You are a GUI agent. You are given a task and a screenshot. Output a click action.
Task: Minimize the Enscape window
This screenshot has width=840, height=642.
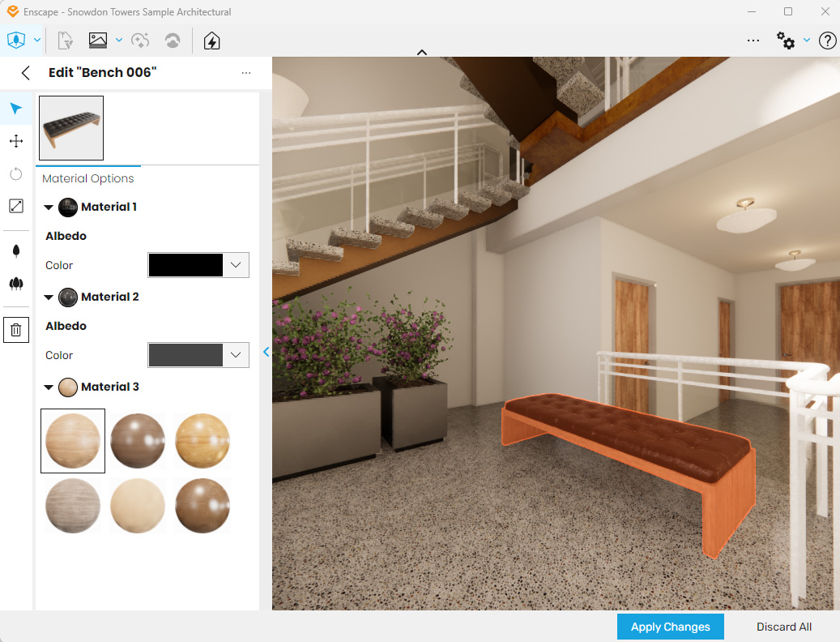(x=752, y=11)
